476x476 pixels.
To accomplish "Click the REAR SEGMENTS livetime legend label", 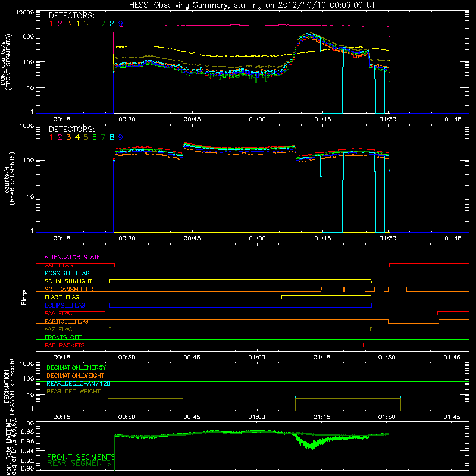I will click(79, 464).
